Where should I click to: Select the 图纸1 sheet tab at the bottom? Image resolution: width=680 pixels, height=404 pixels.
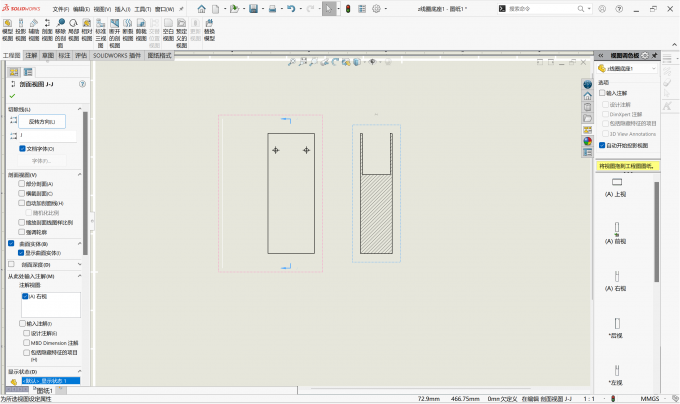pos(44,391)
